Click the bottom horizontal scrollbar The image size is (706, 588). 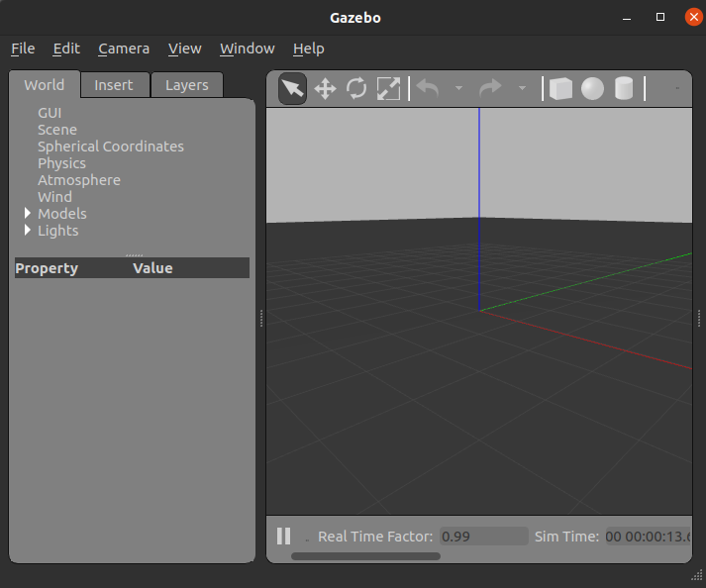pyautogui.click(x=365, y=556)
